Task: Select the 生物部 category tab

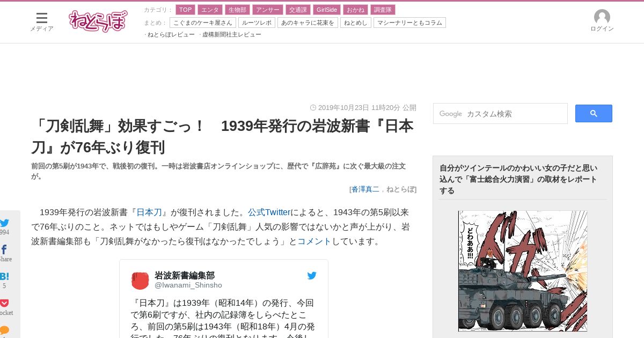Action: pos(237,10)
